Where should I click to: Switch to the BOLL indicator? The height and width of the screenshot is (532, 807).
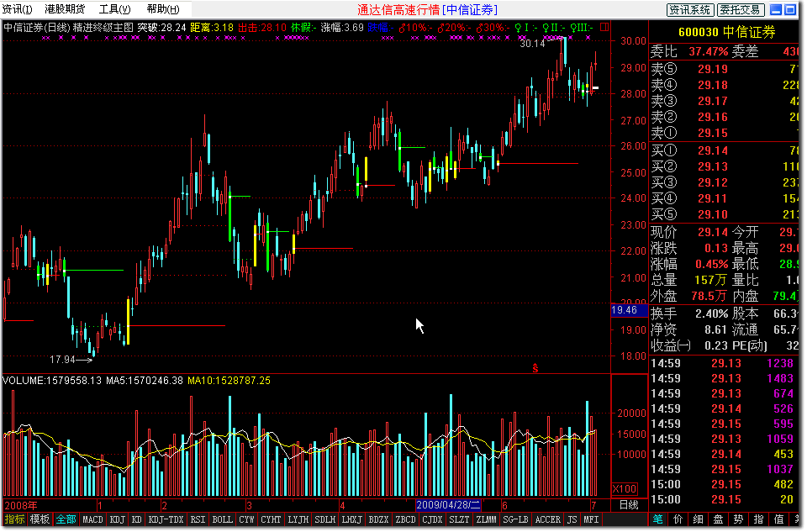pos(222,519)
